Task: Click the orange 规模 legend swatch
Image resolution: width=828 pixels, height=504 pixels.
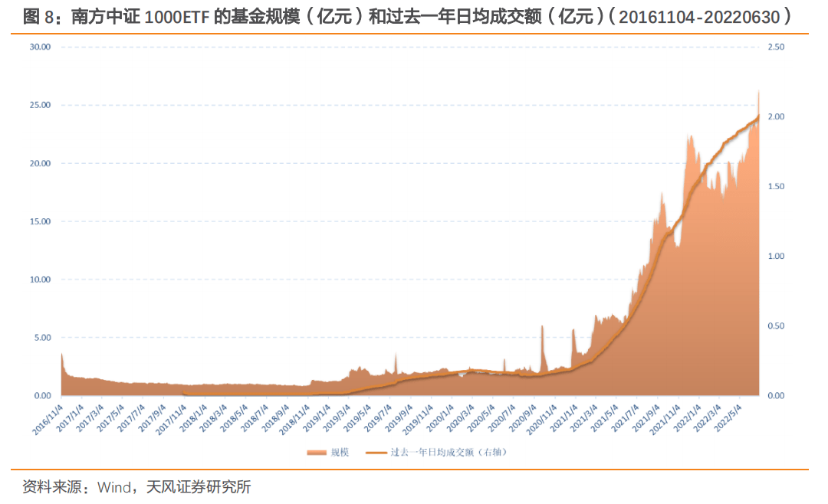Action: 317,453
